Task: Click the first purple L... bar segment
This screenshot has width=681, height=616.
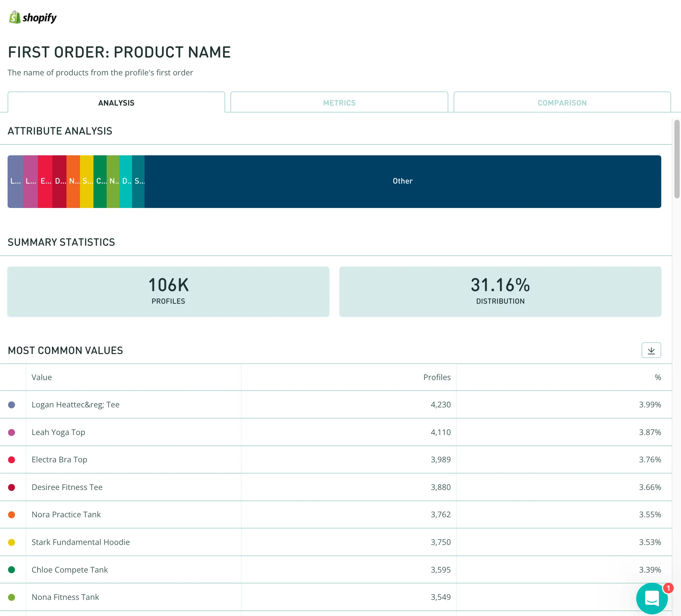Action: [15, 181]
